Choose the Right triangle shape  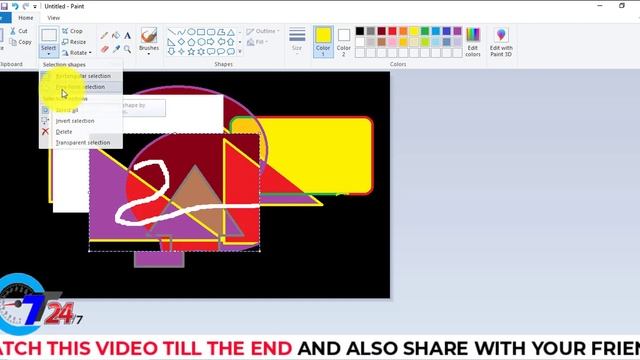point(171,42)
